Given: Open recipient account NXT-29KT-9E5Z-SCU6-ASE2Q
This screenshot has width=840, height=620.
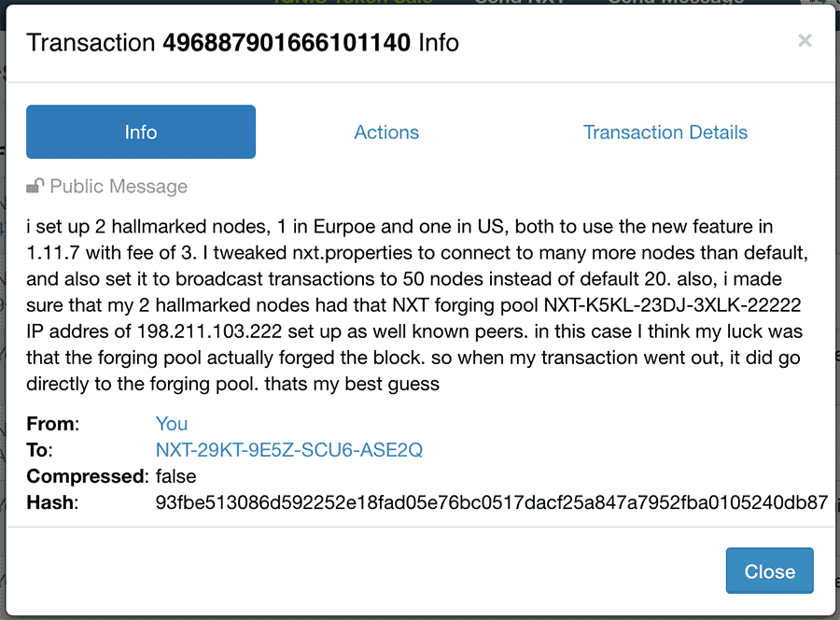Looking at the screenshot, I should (288, 450).
